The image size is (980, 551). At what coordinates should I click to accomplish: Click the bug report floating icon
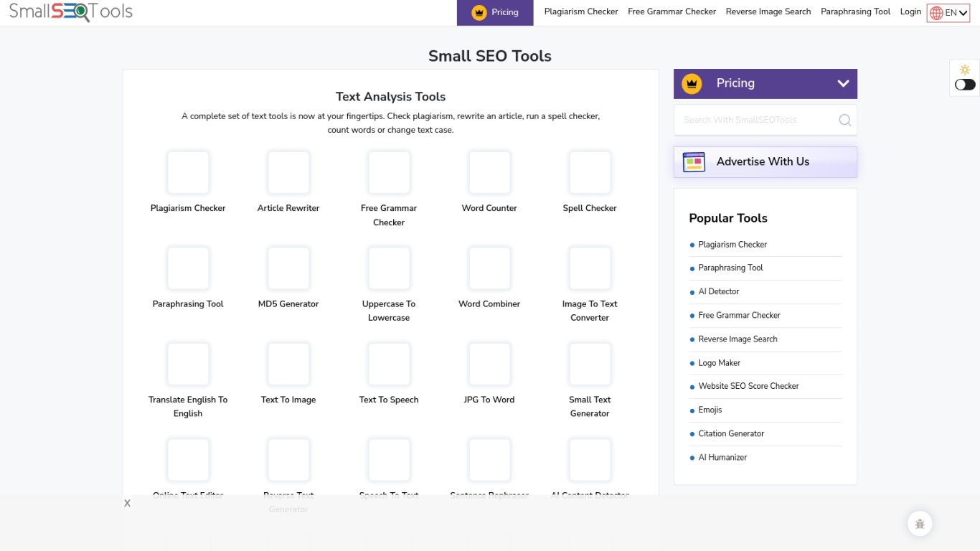(920, 524)
